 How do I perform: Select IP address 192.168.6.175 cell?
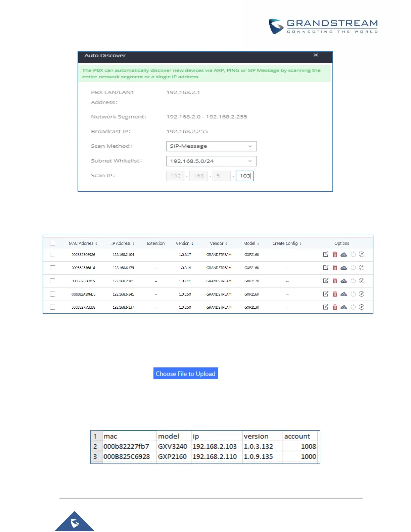pyautogui.click(x=123, y=268)
